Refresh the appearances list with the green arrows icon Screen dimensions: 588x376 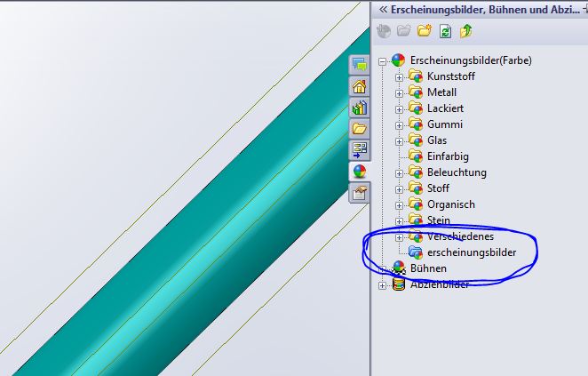(446, 31)
